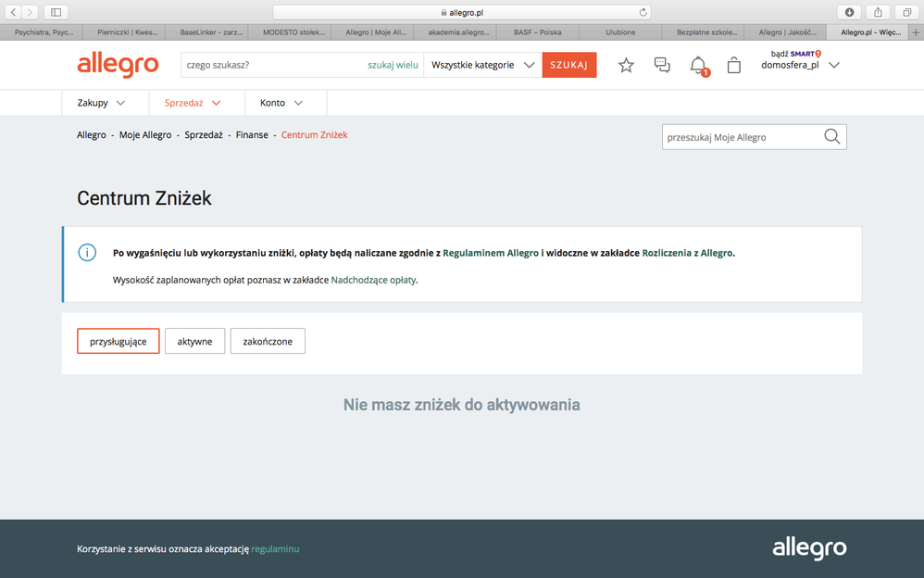Open the Sprzedaż menu
This screenshot has height=578, width=924.
(193, 103)
